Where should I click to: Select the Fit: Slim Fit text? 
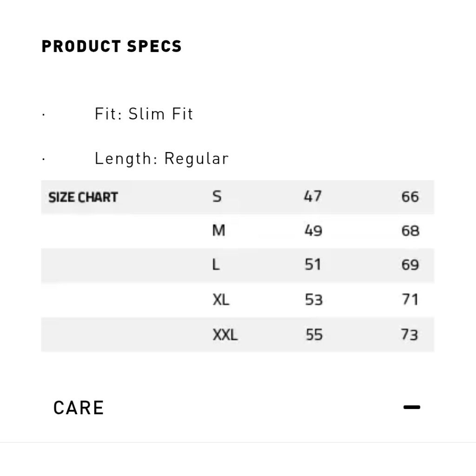[x=144, y=114]
